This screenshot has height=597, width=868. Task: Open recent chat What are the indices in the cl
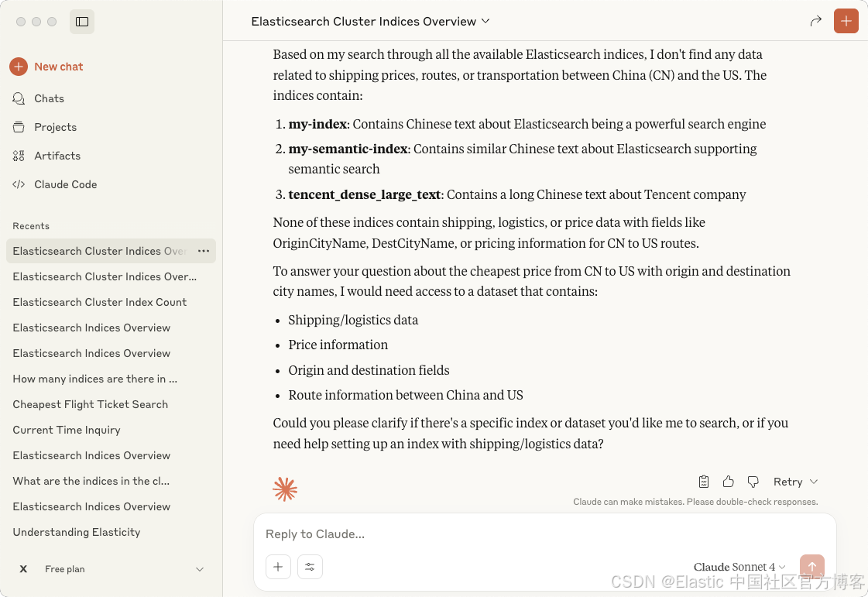click(91, 482)
